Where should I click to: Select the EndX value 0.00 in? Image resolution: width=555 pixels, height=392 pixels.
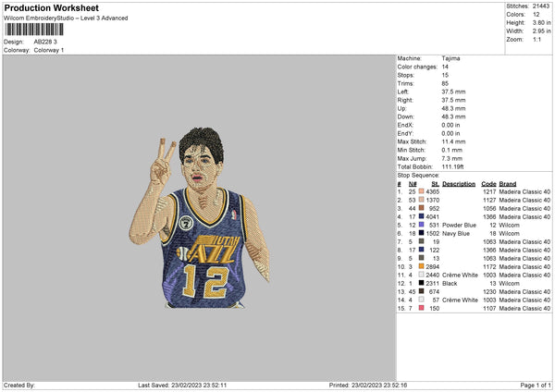point(450,125)
